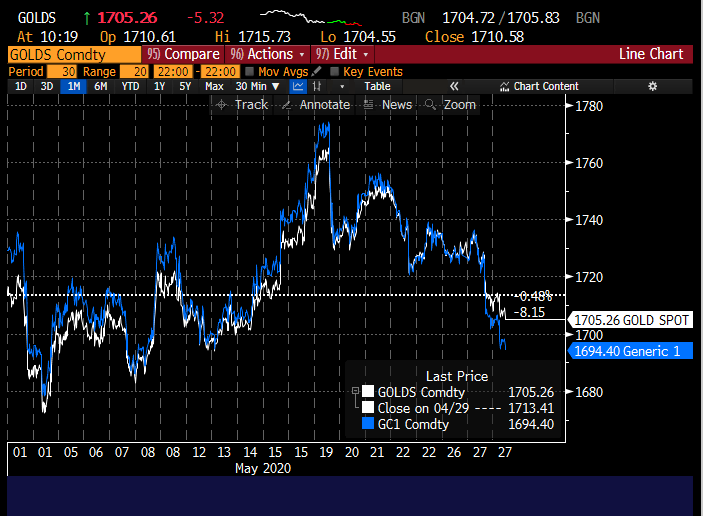Click the start time field 22:00
The height and width of the screenshot is (516, 703).
[x=173, y=72]
